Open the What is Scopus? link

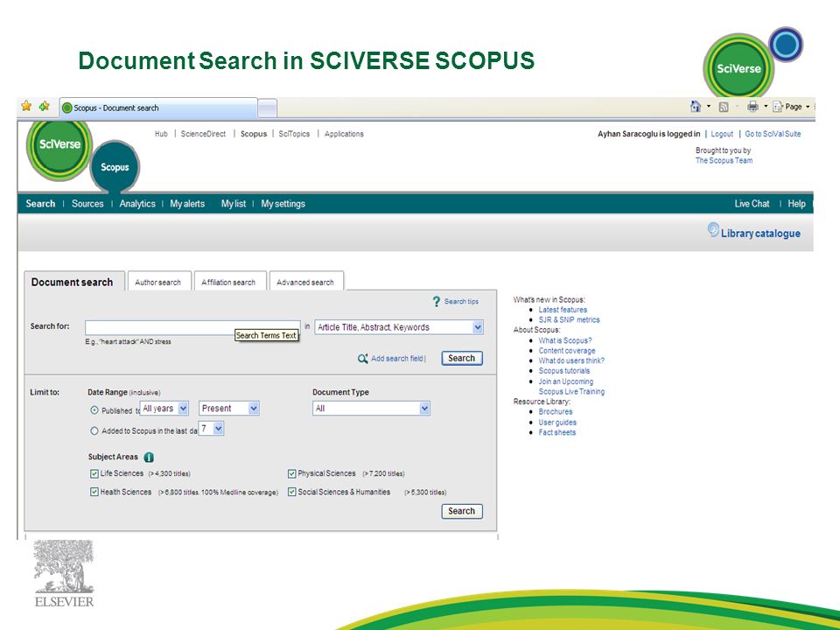(565, 340)
